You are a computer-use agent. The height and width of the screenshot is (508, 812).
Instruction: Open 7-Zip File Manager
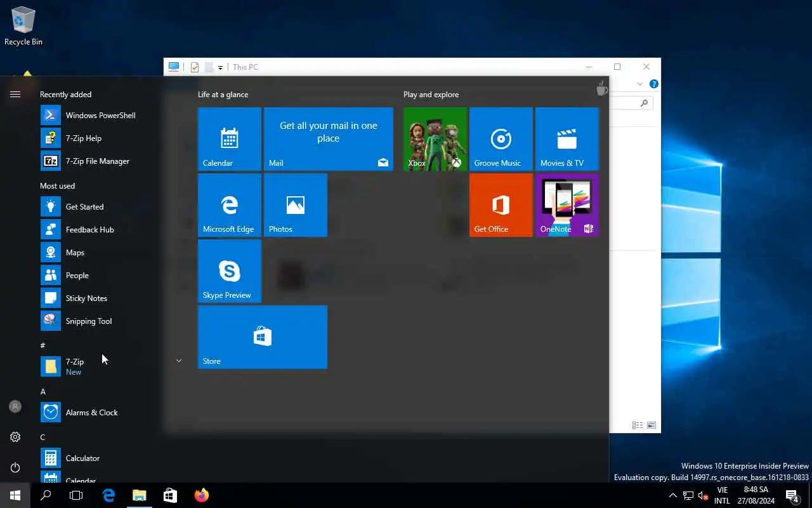click(x=99, y=161)
